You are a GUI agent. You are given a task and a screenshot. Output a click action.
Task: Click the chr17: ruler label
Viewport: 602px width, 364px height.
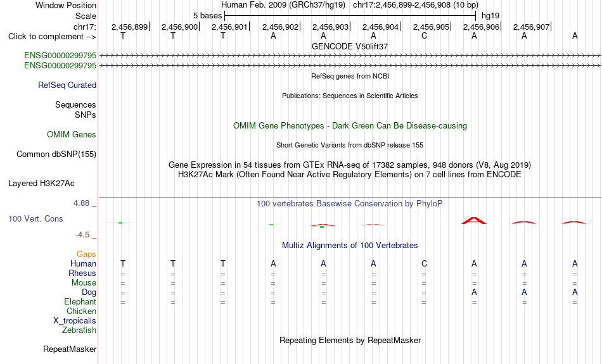(85, 27)
